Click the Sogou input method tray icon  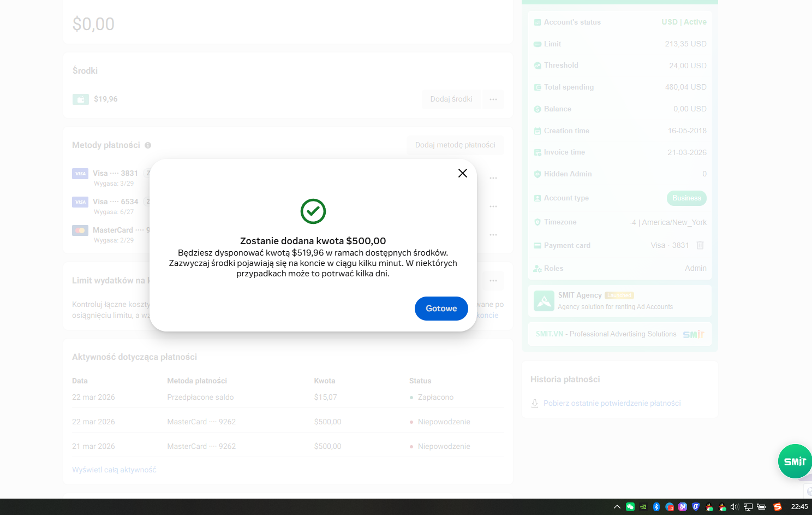point(778,507)
